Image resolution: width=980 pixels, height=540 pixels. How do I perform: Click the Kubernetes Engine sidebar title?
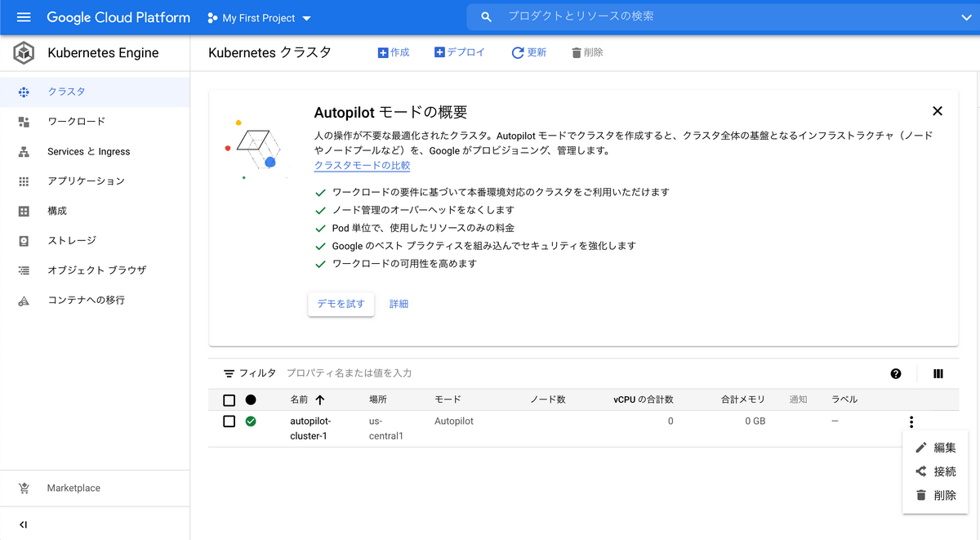(103, 53)
